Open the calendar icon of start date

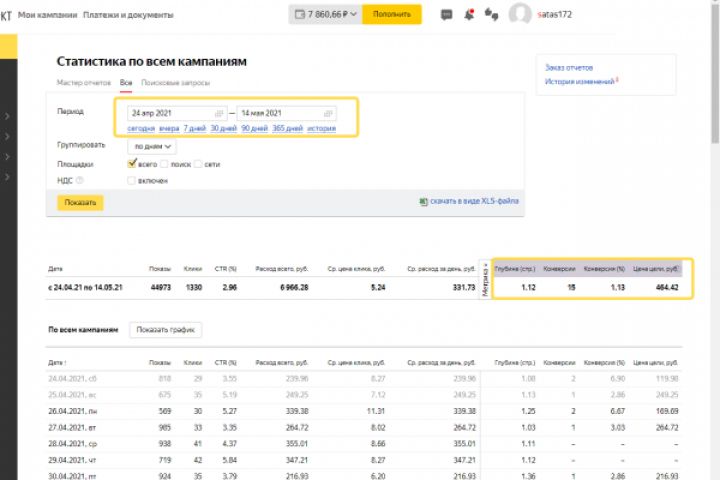219,113
